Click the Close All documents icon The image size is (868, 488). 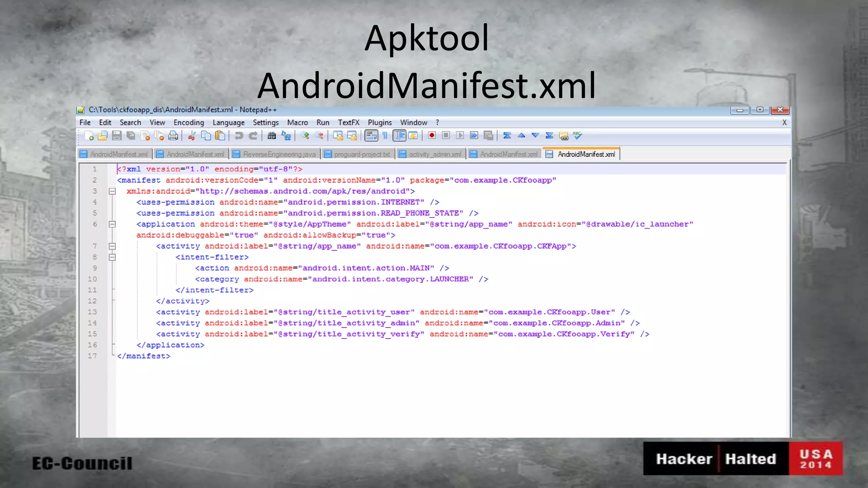click(x=159, y=136)
